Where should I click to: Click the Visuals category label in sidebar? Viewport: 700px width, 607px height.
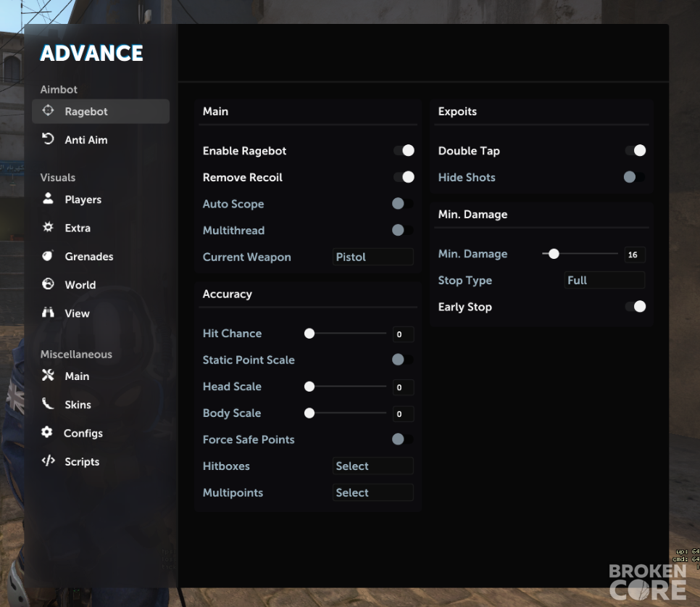point(57,178)
